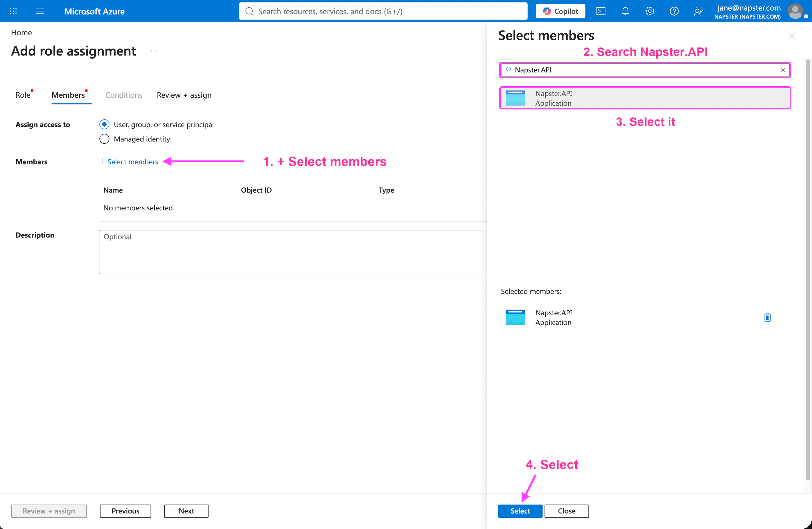Click the Select members panel scrollbar
Image resolution: width=812 pixels, height=529 pixels.
click(808, 269)
